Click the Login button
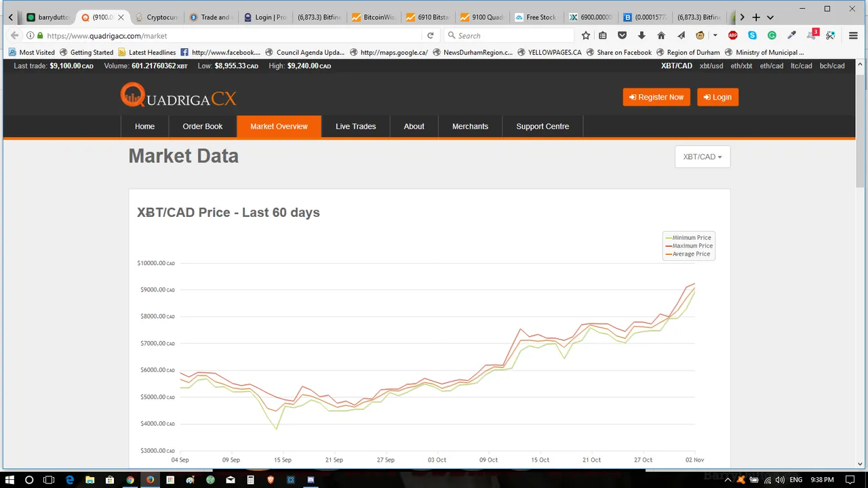 click(x=717, y=97)
